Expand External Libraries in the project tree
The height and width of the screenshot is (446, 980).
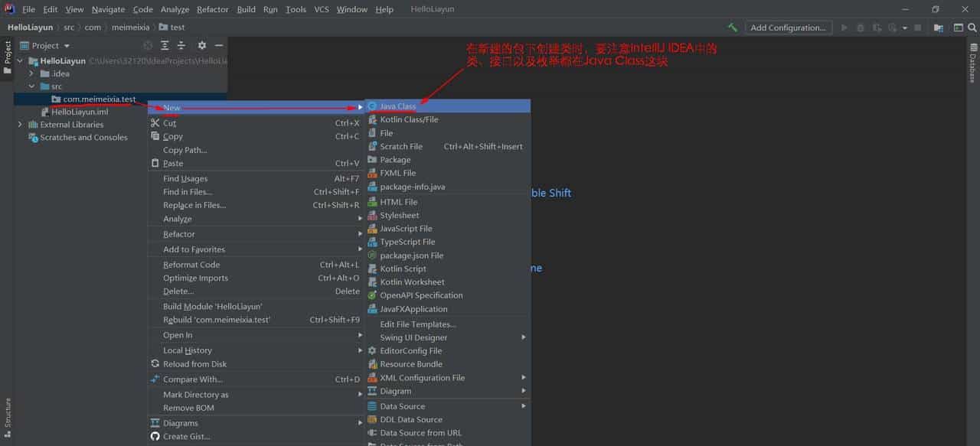pyautogui.click(x=19, y=124)
